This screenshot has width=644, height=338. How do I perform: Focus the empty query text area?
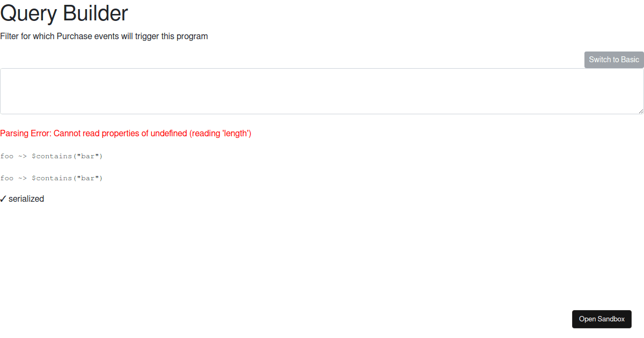coord(322,91)
